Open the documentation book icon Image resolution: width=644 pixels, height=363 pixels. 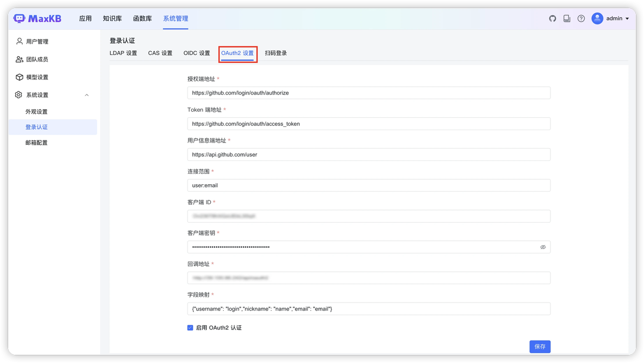coord(567,18)
